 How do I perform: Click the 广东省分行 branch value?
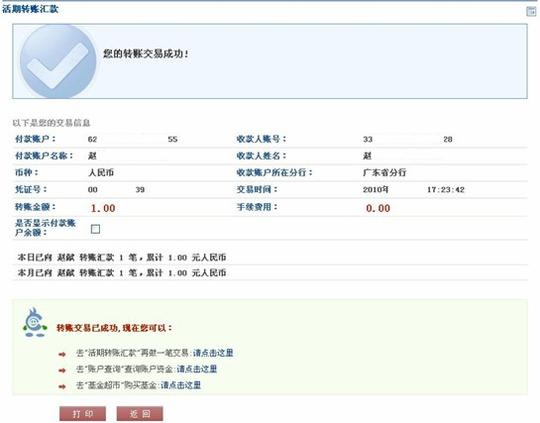tap(384, 172)
